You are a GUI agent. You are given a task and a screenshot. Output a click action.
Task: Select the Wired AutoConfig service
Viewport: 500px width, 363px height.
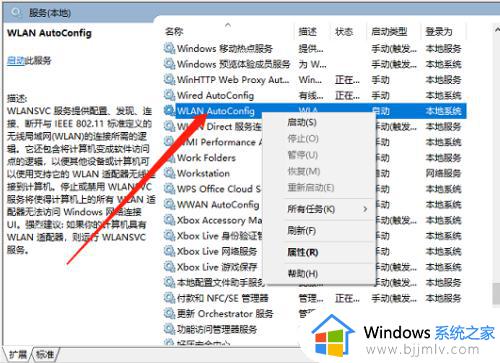click(x=314, y=95)
